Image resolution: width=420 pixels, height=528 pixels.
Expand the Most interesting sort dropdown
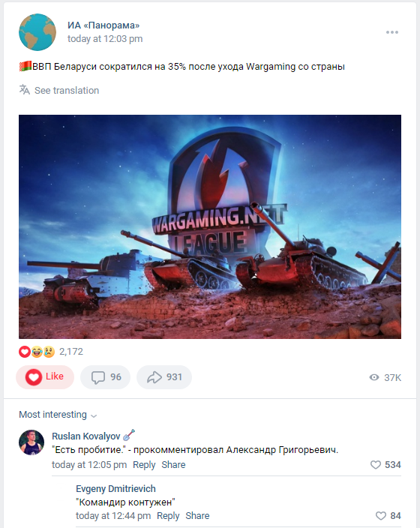pos(58,415)
